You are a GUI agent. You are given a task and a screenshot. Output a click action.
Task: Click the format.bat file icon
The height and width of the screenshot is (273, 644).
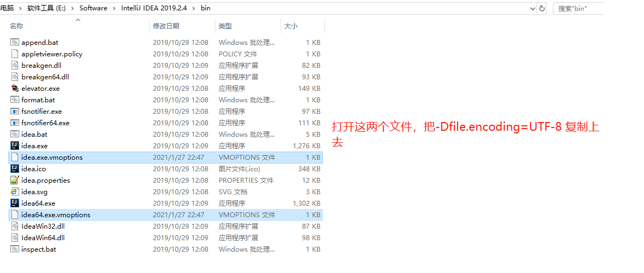pos(15,100)
